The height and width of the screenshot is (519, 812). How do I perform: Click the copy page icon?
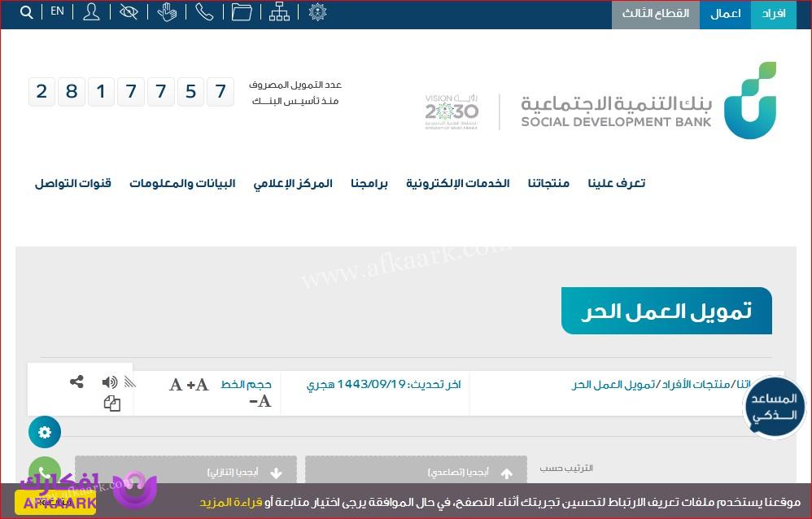(x=111, y=403)
